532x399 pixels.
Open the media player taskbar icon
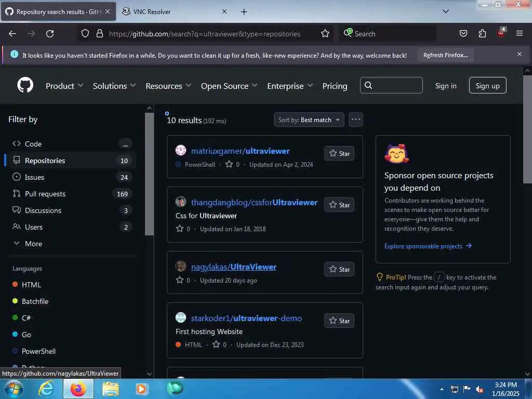(142, 389)
